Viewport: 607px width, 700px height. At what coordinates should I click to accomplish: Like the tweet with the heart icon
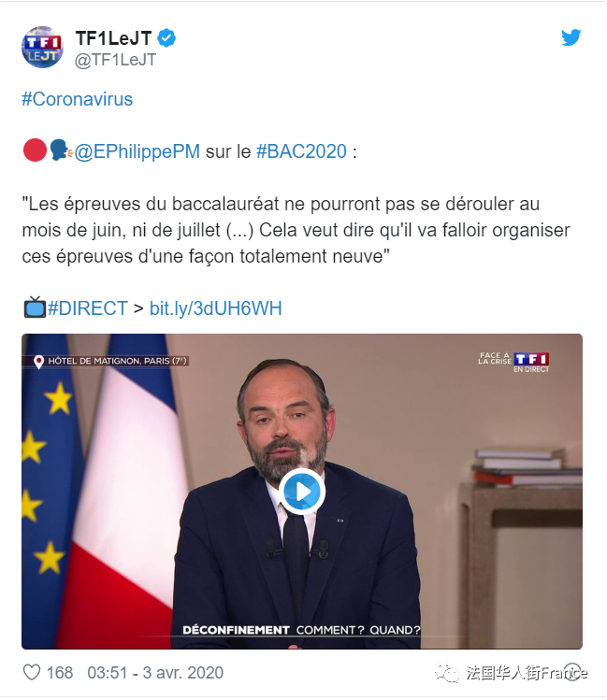pos(32,672)
